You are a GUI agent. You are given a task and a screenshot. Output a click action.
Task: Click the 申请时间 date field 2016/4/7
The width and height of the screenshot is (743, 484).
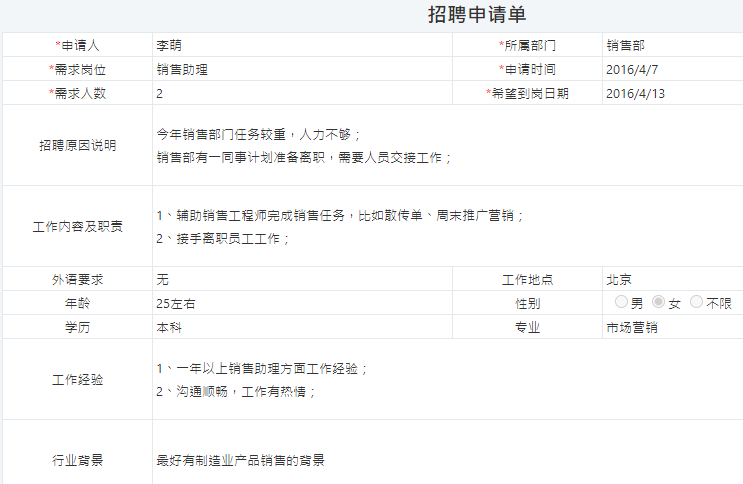[671, 69]
